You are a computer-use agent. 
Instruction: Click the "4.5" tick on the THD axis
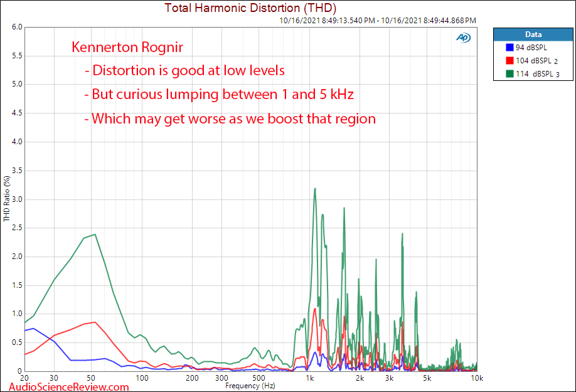(18, 113)
